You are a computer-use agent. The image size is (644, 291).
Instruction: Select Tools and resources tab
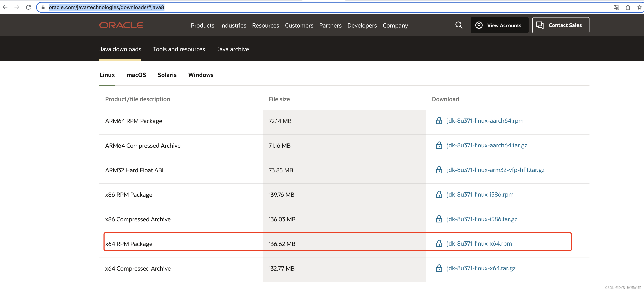coord(179,49)
